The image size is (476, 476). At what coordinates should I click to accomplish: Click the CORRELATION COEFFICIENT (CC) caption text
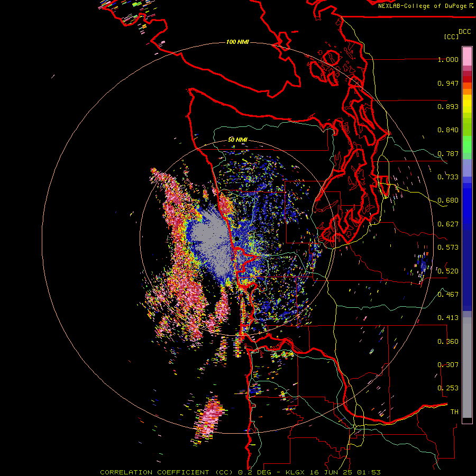pos(167,472)
